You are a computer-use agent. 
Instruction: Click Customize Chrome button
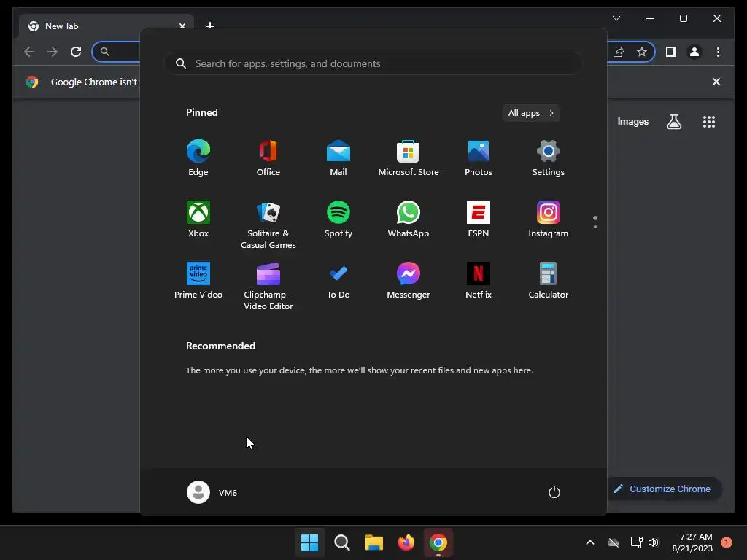(x=664, y=489)
